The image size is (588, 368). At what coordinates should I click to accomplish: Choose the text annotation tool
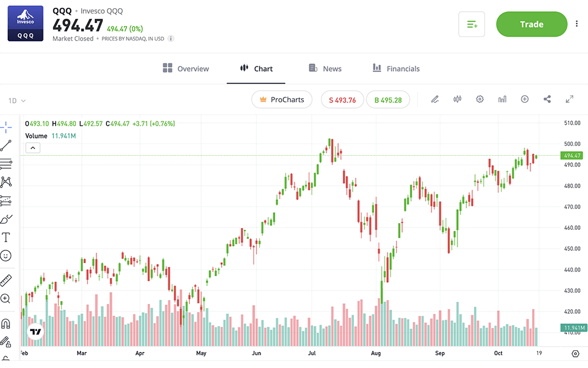point(7,237)
